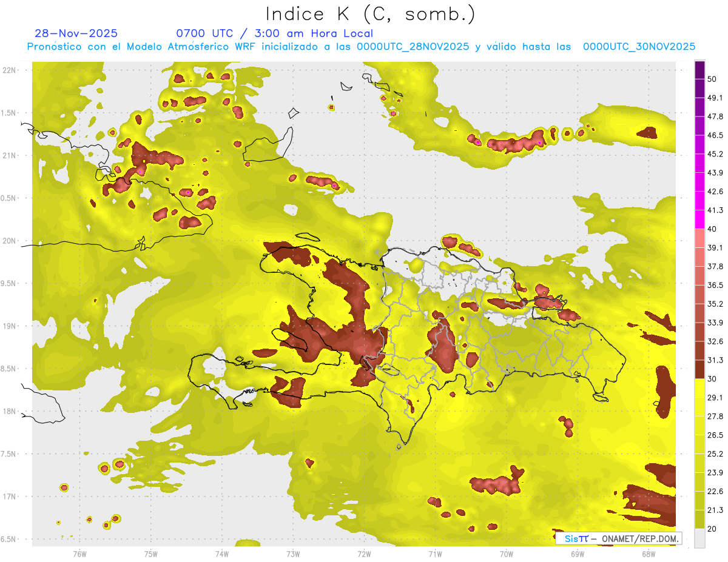The width and height of the screenshot is (728, 562).
Task: Click the '22.6' color scale label
Action: [715, 492]
